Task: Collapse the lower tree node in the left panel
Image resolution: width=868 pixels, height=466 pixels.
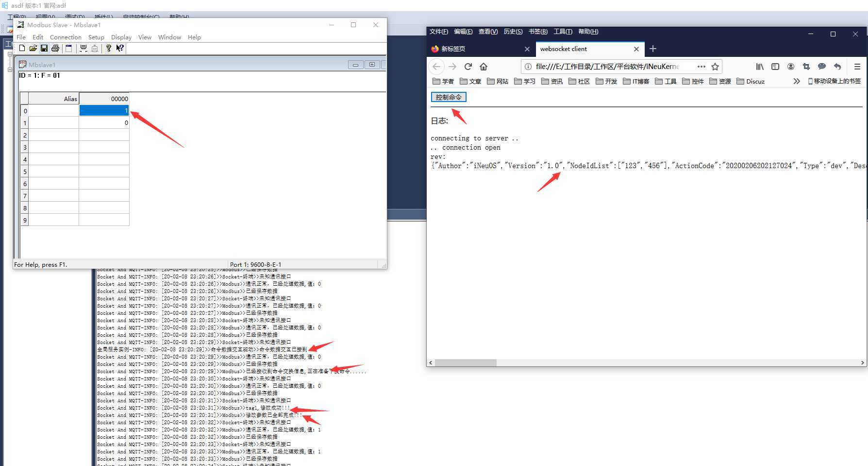Action: (x=10, y=69)
